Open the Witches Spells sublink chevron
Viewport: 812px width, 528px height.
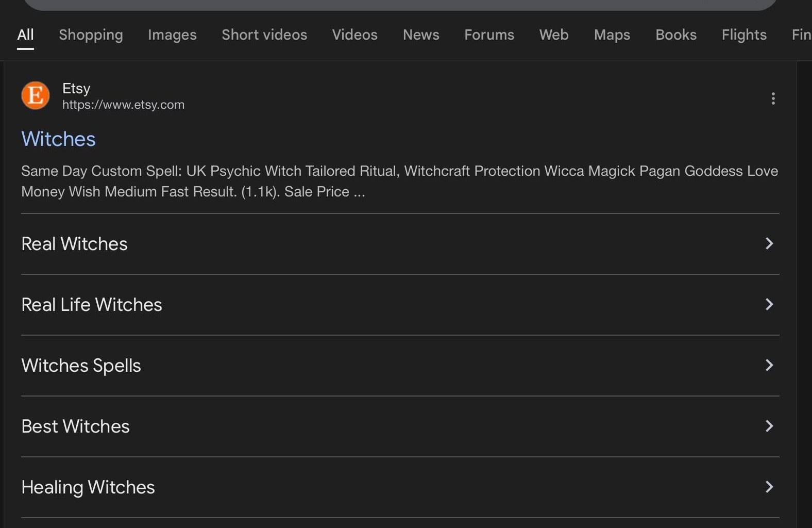point(769,366)
